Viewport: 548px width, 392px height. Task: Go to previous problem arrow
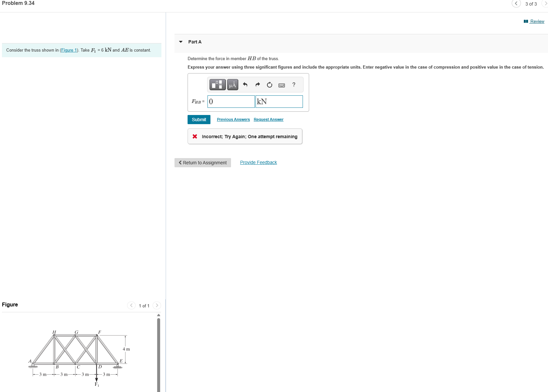[x=516, y=4]
